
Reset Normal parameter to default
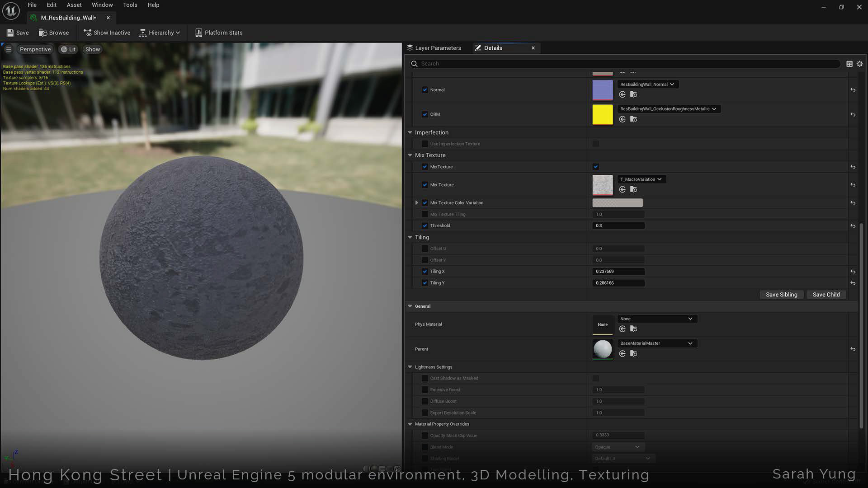(x=853, y=90)
